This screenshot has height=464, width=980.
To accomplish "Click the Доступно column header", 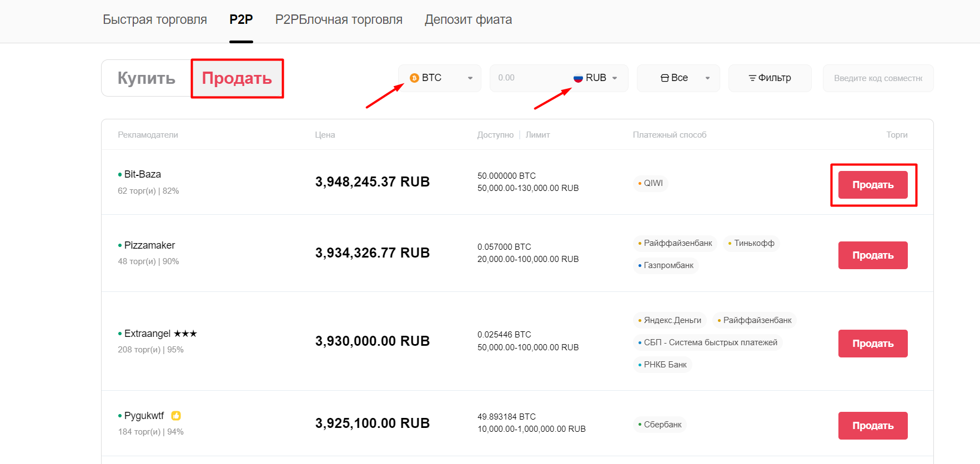I will click(x=495, y=135).
